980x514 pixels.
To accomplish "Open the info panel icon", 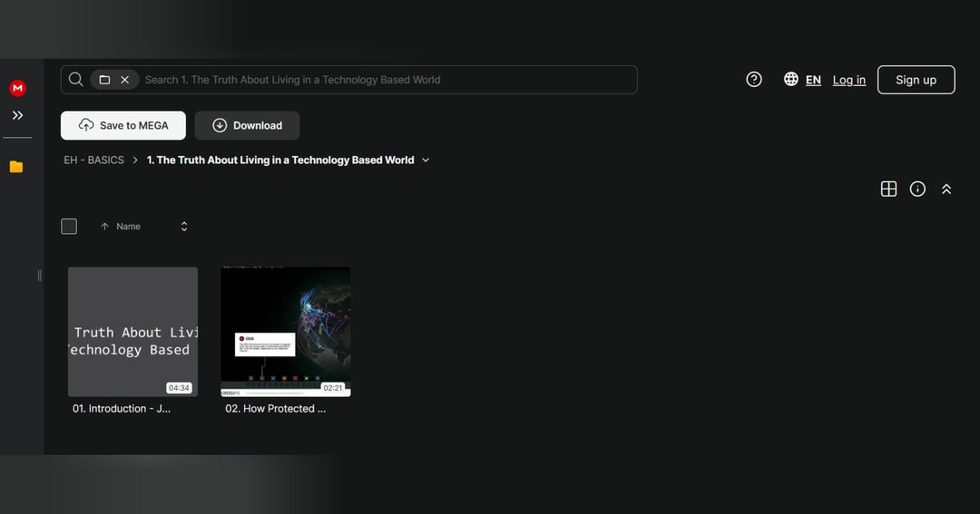I will coord(917,189).
